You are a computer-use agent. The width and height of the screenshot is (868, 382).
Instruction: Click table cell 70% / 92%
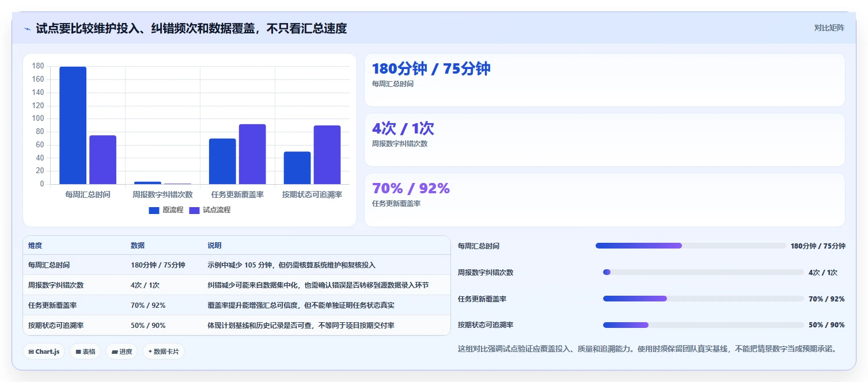pyautogui.click(x=148, y=305)
